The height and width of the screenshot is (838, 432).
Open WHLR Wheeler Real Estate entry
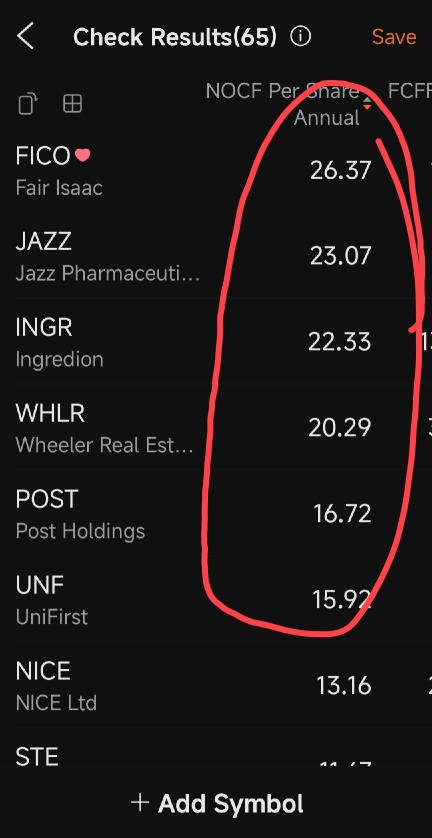click(216, 427)
